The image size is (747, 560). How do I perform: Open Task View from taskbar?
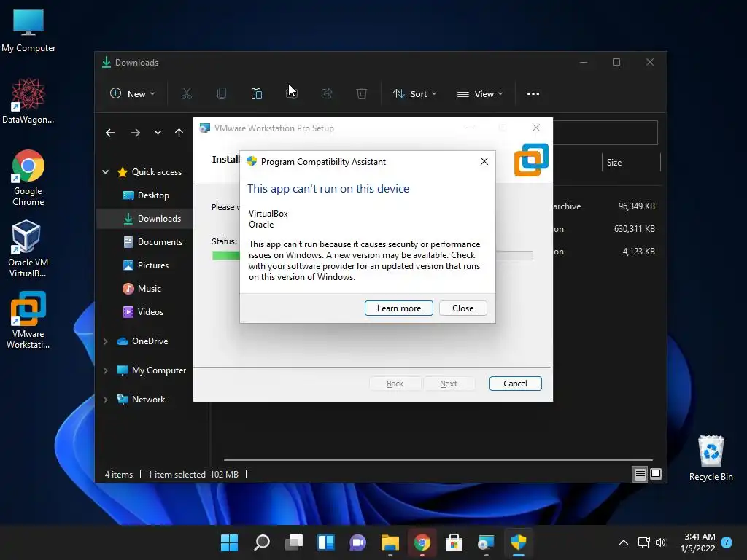tap(294, 542)
